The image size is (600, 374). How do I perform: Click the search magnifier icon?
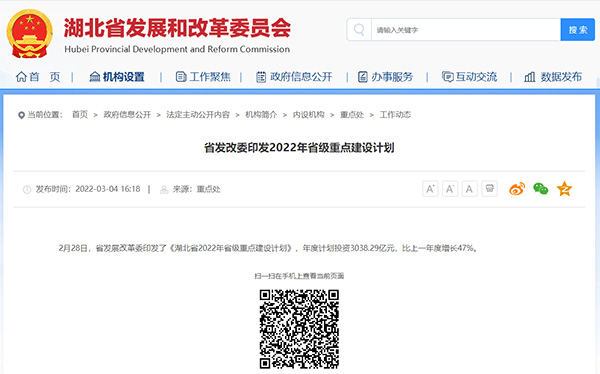click(x=359, y=29)
